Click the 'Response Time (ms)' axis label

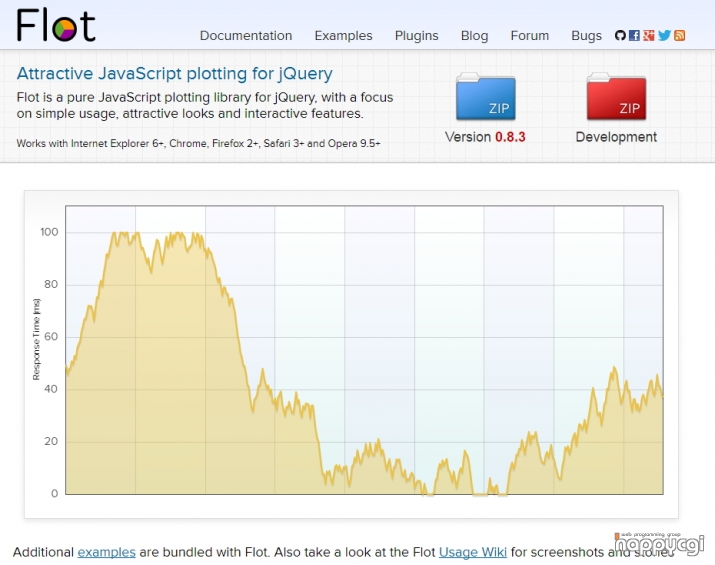[36, 339]
